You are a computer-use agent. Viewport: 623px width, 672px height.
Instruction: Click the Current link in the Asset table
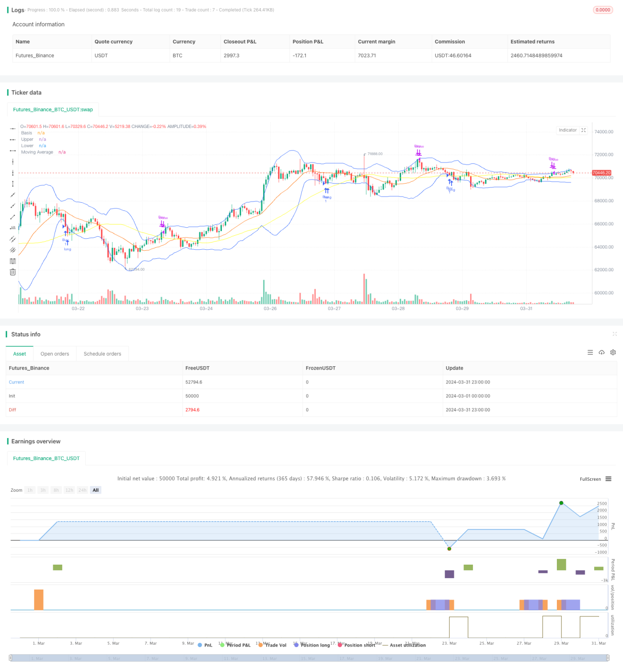pos(16,382)
